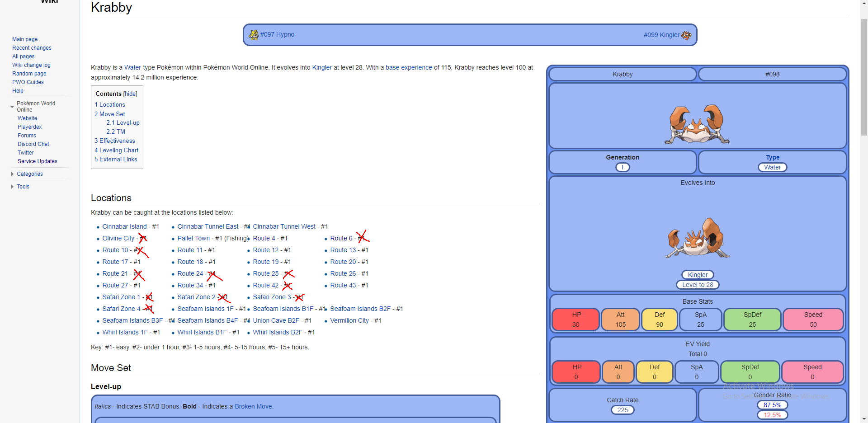Click the Krabby artwork image in infobox
Screen dimensions: 868x423
697,124
